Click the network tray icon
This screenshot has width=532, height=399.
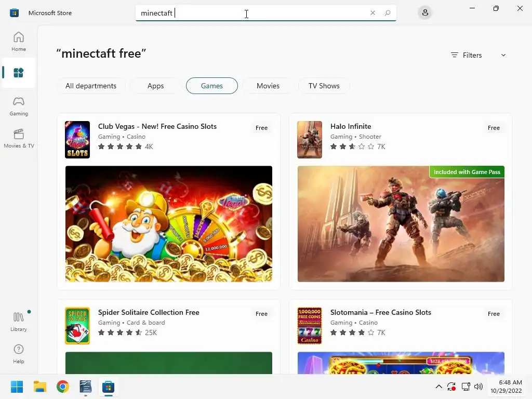pyautogui.click(x=465, y=387)
